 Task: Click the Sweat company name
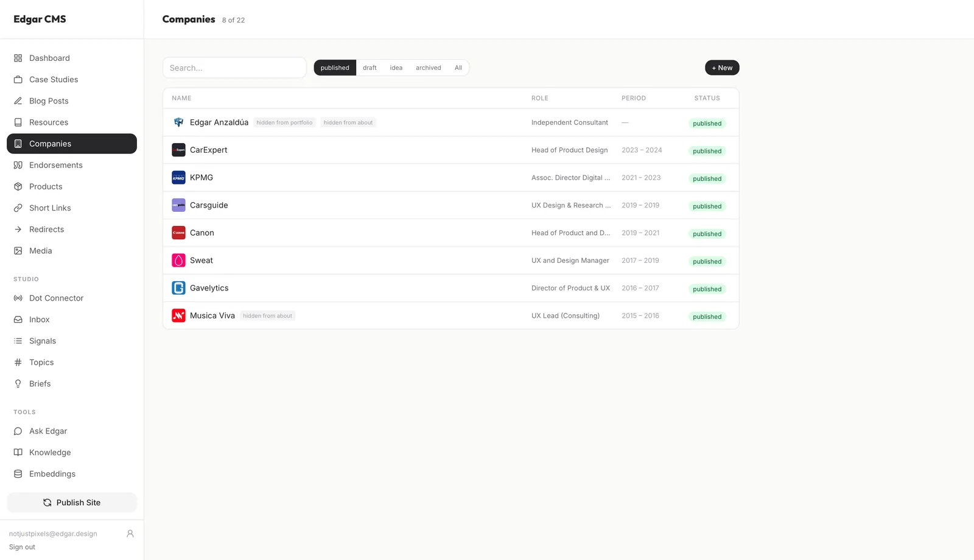pyautogui.click(x=201, y=261)
